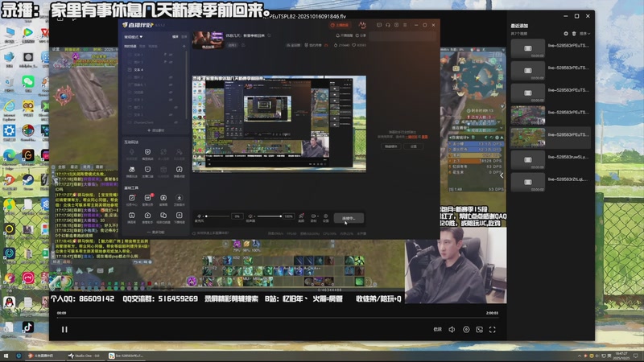
Task: Open the 主播任务 button in 直播伴侣 title bar
Action: [340, 25]
